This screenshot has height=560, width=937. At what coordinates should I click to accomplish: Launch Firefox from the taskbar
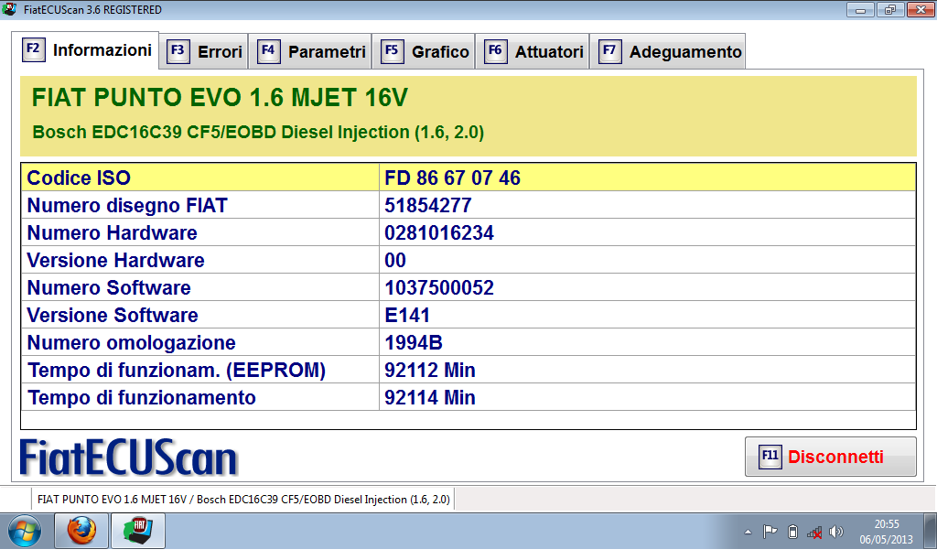click(x=81, y=531)
